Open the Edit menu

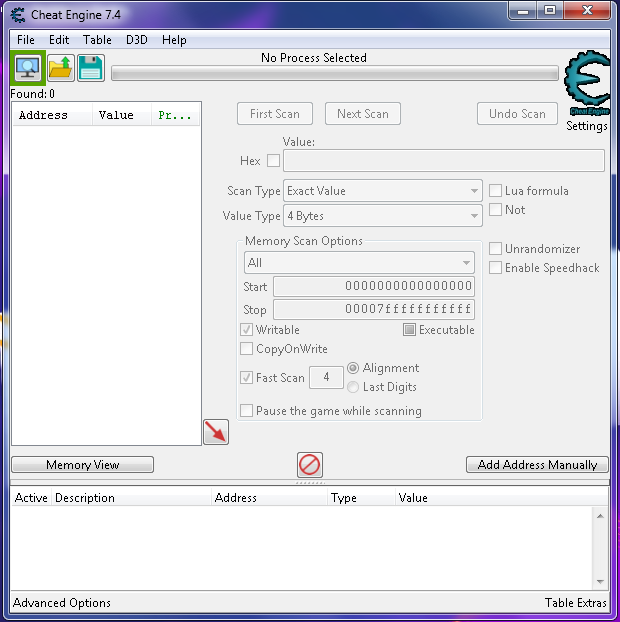click(59, 40)
